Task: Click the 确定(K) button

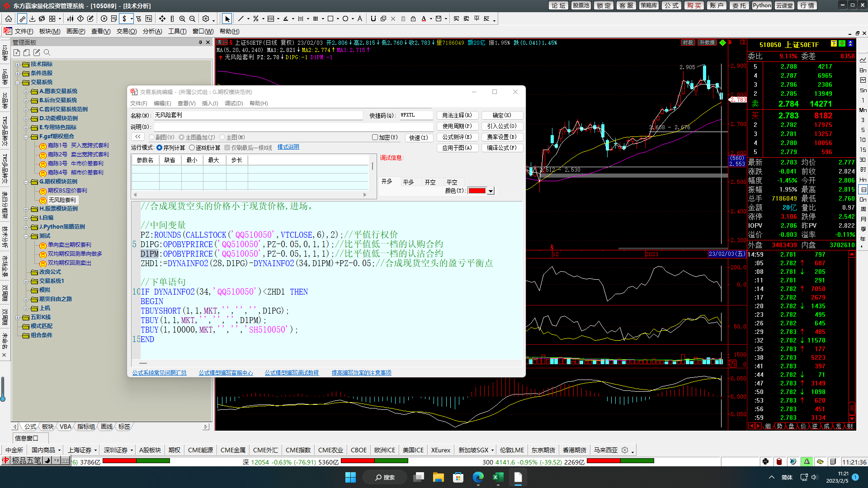Action: [x=502, y=115]
